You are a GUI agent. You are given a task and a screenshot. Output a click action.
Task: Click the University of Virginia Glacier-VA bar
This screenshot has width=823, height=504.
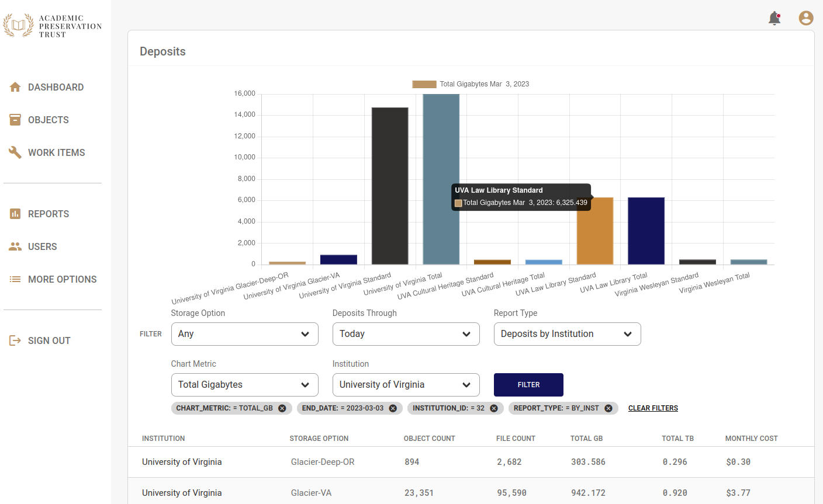pyautogui.click(x=338, y=260)
